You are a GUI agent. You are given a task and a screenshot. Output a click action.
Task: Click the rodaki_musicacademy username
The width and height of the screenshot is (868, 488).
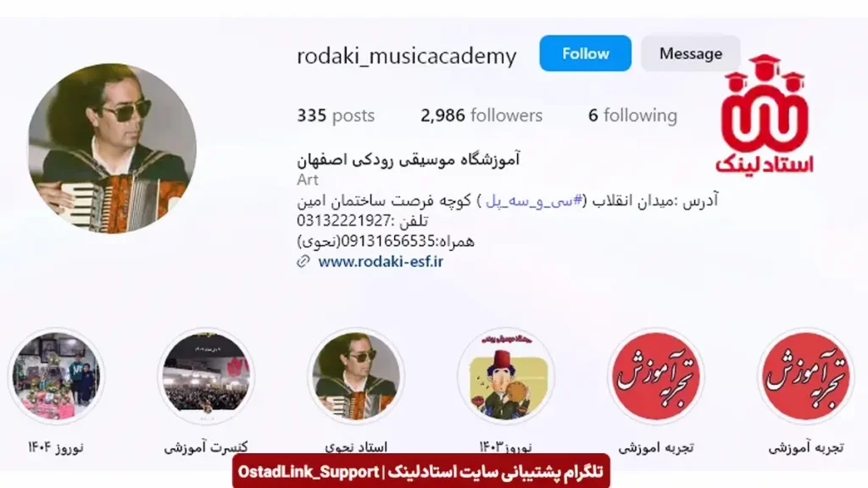(406, 55)
